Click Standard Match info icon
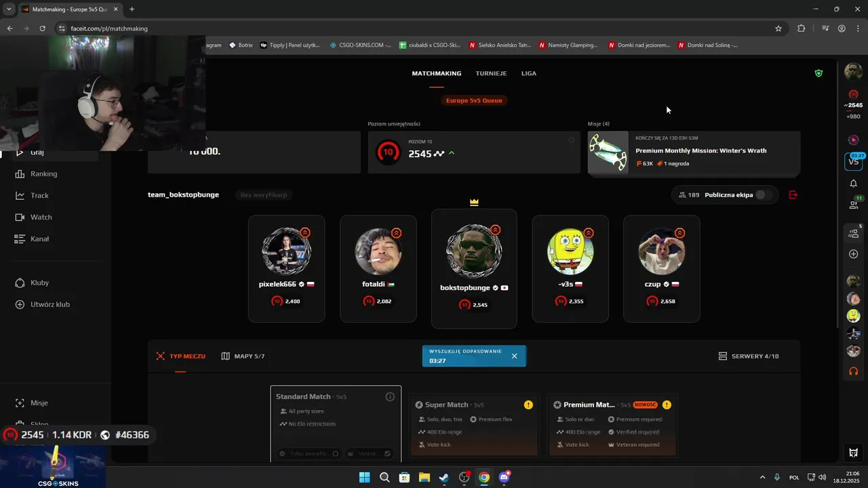 (390, 396)
